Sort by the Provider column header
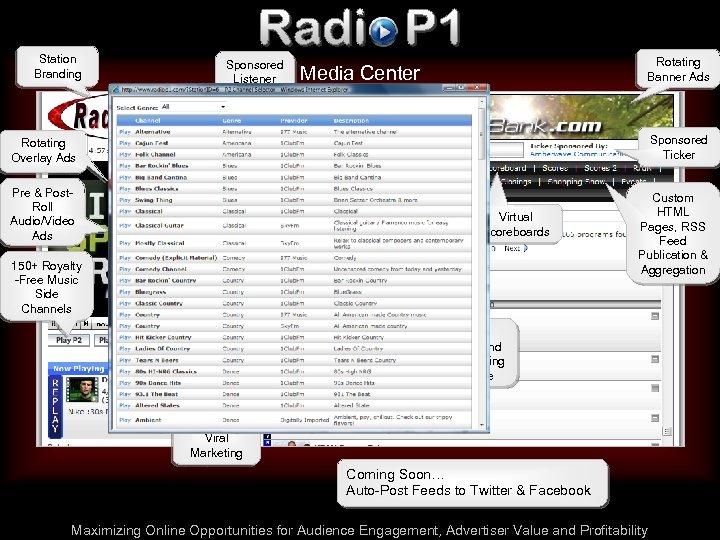Image resolution: width=720 pixels, height=540 pixels. (x=293, y=120)
